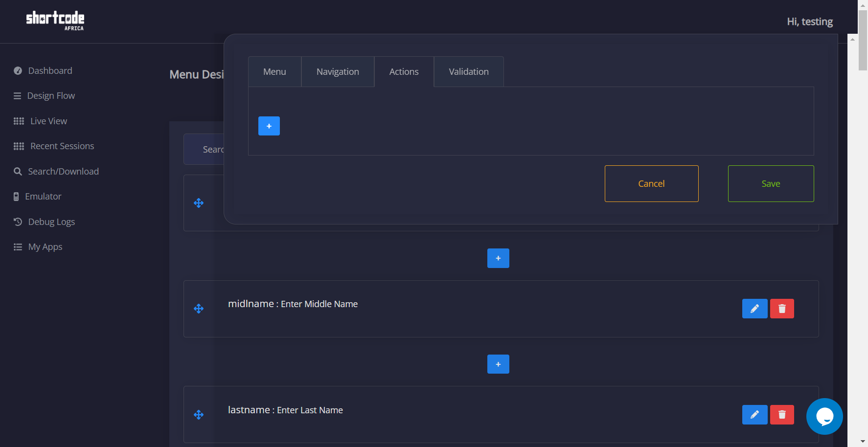Delete the lastname menu with trash icon
868x447 pixels.
782,415
